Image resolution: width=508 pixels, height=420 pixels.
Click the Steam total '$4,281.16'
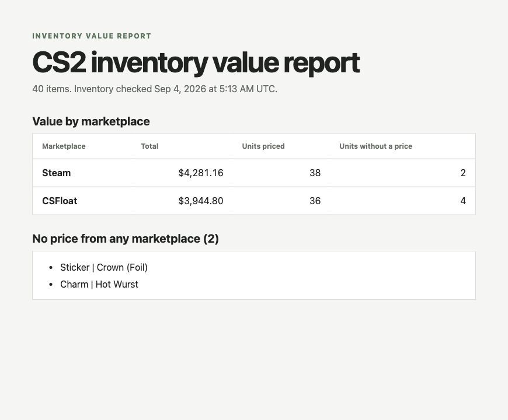[x=201, y=173]
